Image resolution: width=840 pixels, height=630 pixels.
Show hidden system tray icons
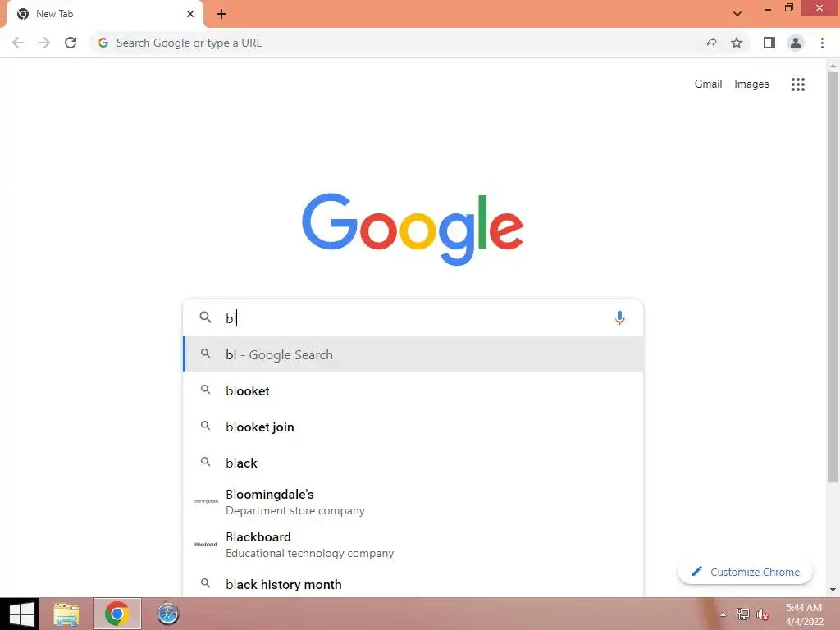pos(724,614)
